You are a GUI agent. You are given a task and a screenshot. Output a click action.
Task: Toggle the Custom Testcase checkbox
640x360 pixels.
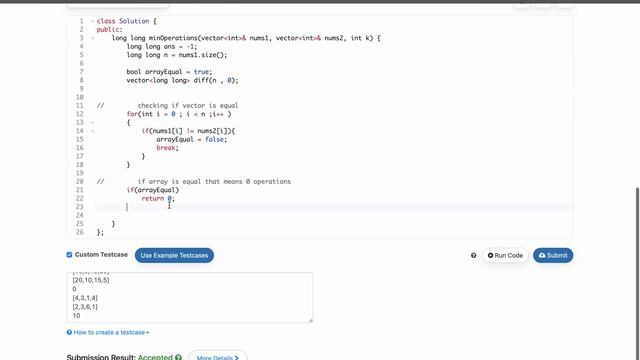pyautogui.click(x=69, y=255)
